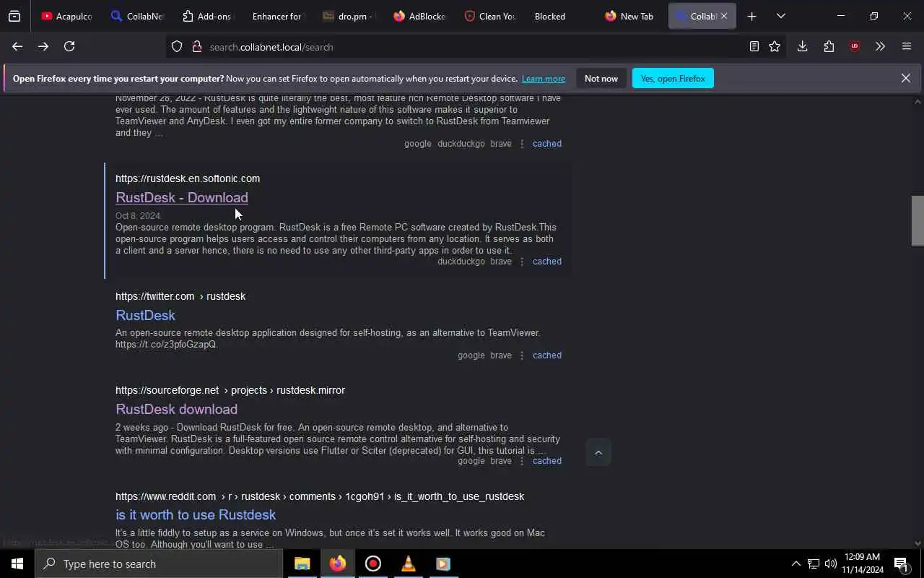Open the uBlock Origin toolbar icon

[x=855, y=46]
